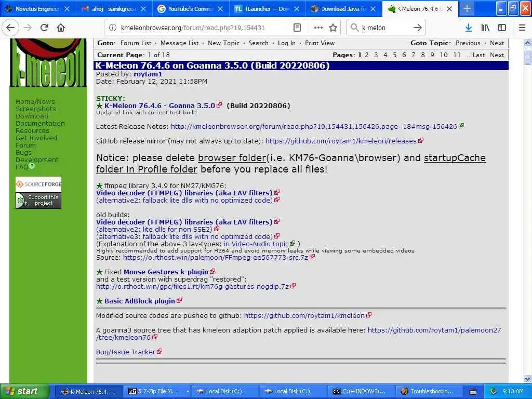The image size is (532, 399).
Task: Open page actions three-dots menu
Action: [x=318, y=28]
